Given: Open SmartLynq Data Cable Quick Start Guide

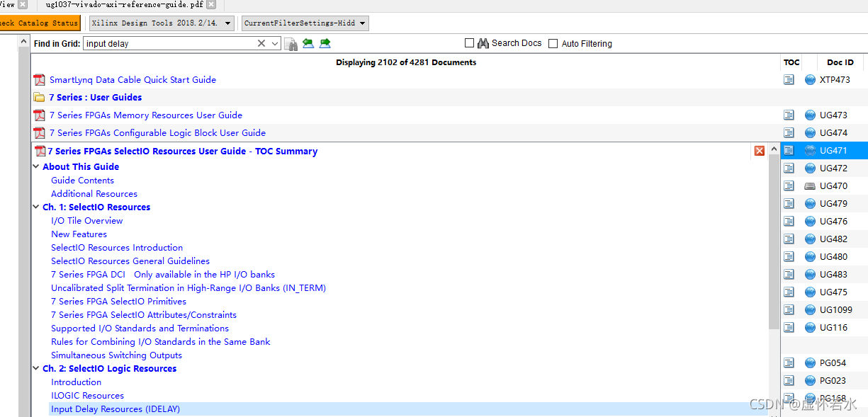Looking at the screenshot, I should pos(133,80).
